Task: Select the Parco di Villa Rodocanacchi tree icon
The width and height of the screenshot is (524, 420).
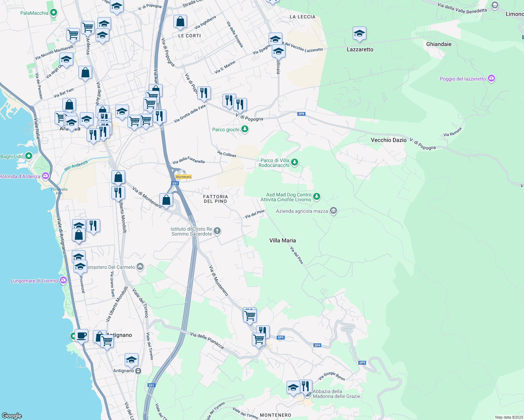Action: pyautogui.click(x=295, y=162)
